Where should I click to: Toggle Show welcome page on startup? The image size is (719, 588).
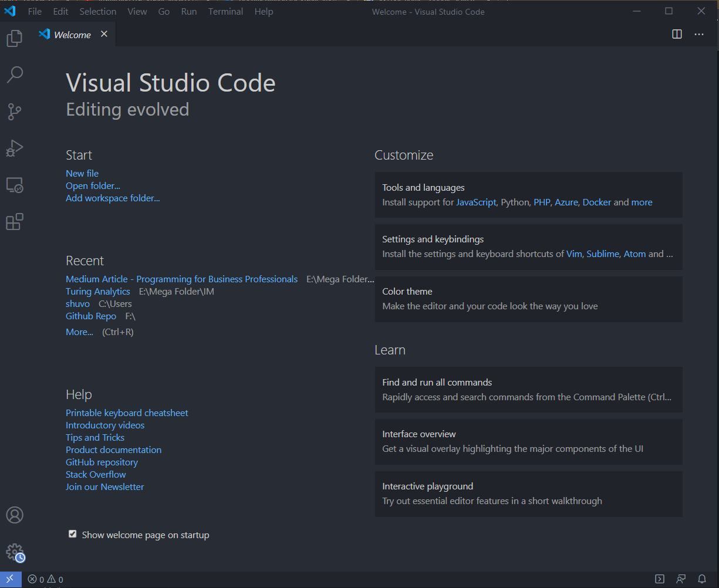pyautogui.click(x=72, y=534)
